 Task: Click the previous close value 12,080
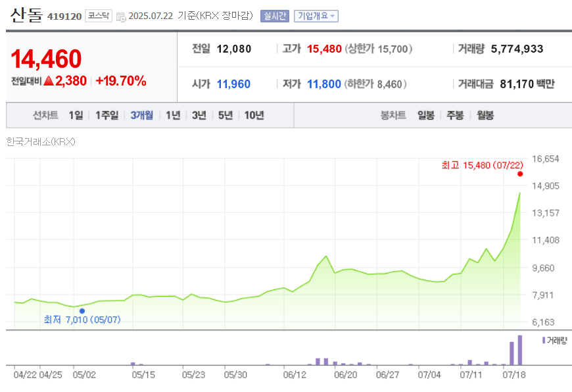pos(234,49)
